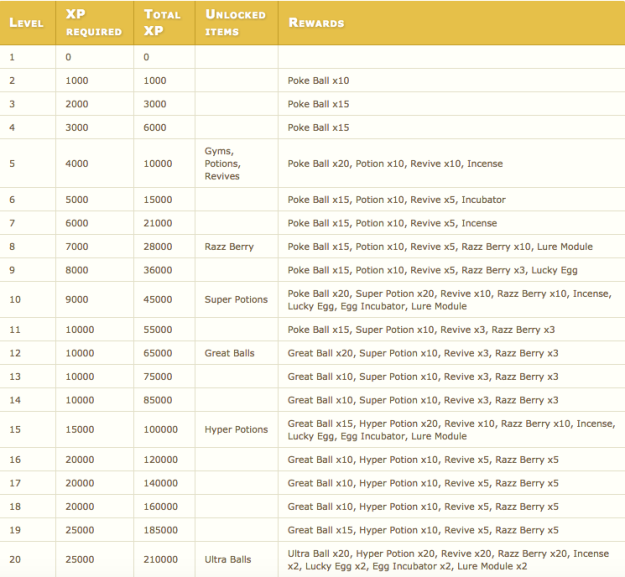This screenshot has height=577, width=625.
Task: Click the level 20 rewards starting Ultra Ball x20
Action: point(448,559)
